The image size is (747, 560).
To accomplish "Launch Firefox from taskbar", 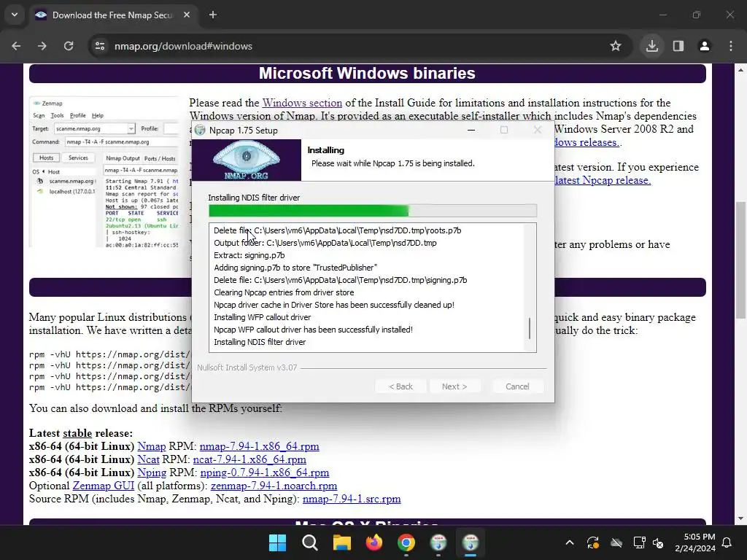I will tap(374, 542).
